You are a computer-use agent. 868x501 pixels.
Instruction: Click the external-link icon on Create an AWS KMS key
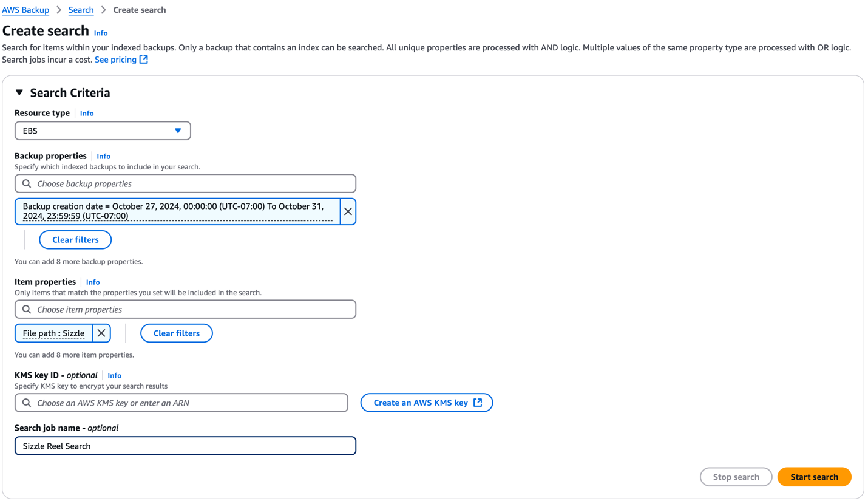click(x=476, y=402)
